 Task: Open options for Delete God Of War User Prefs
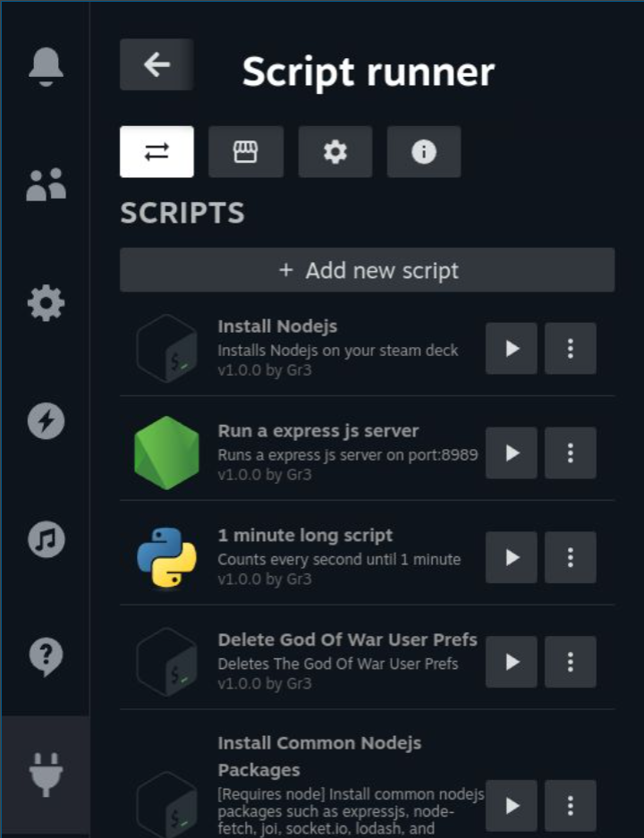point(571,662)
